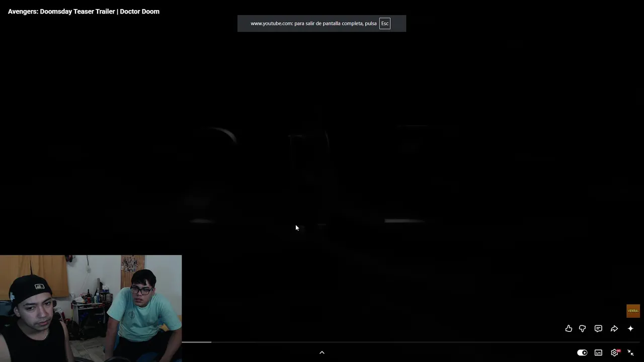Click the VENRAL channel watermark
This screenshot has height=362, width=644.
(x=633, y=311)
